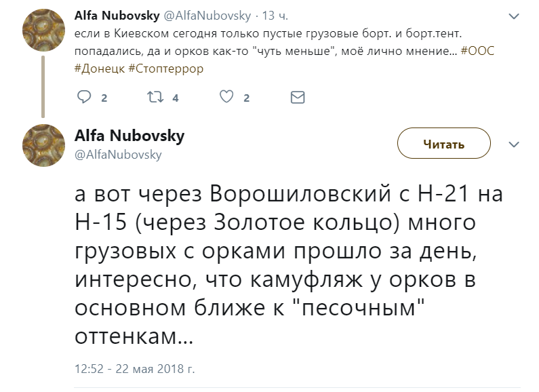The image size is (539, 392).
Task: Like the first tweet with heart icon
Action: 226,96
